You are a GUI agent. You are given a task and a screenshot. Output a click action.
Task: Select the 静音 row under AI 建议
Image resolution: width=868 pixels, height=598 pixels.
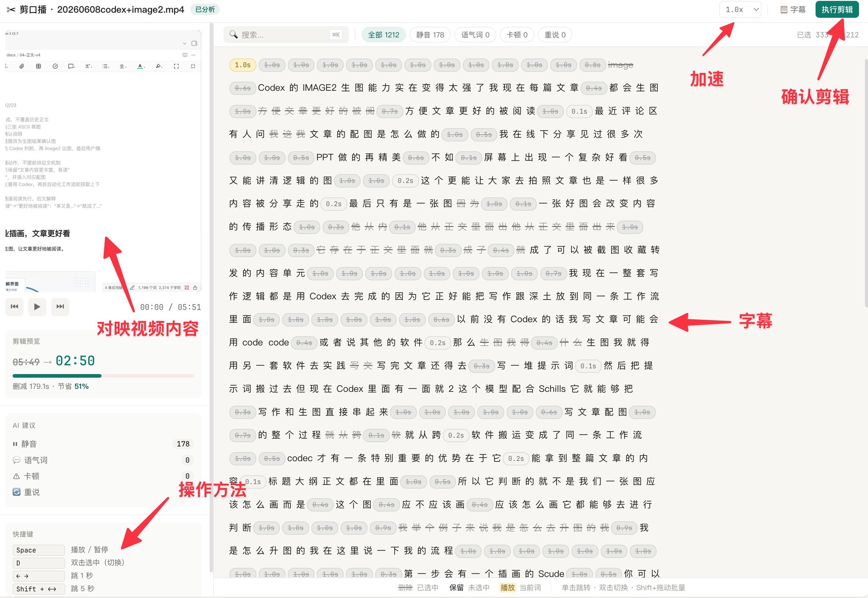pos(103,444)
